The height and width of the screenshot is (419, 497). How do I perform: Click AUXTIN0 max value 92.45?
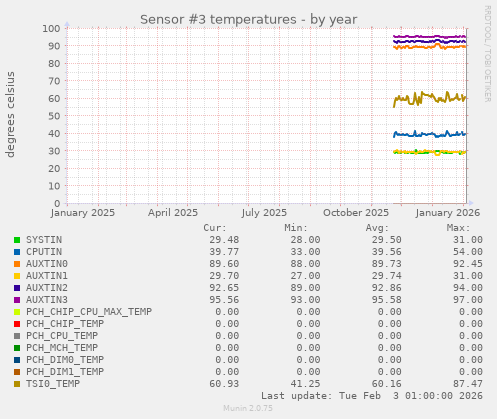(468, 264)
